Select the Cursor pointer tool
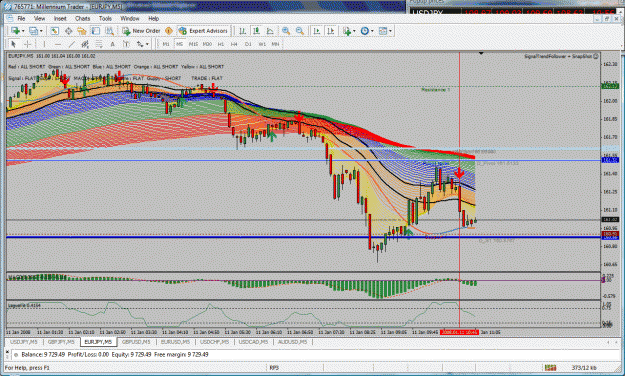This screenshot has height=376, width=625. [x=14, y=44]
